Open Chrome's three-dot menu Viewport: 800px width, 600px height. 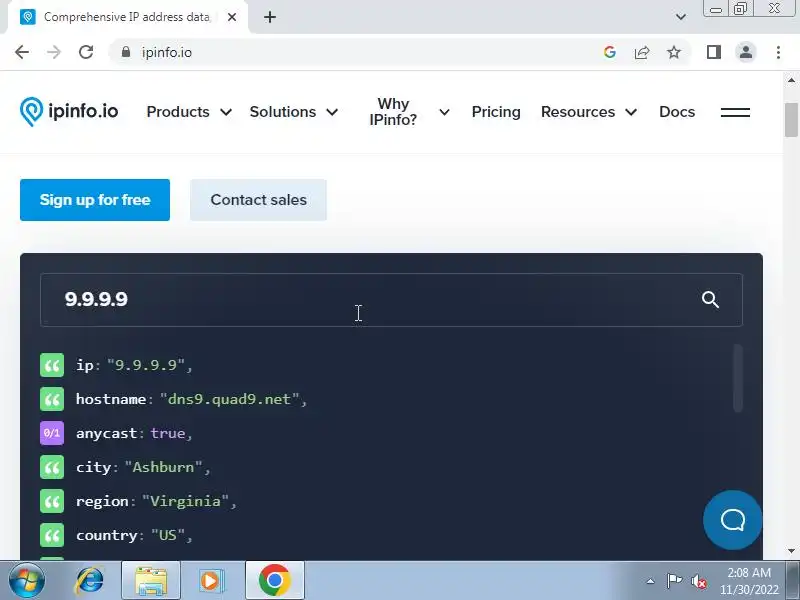778,52
